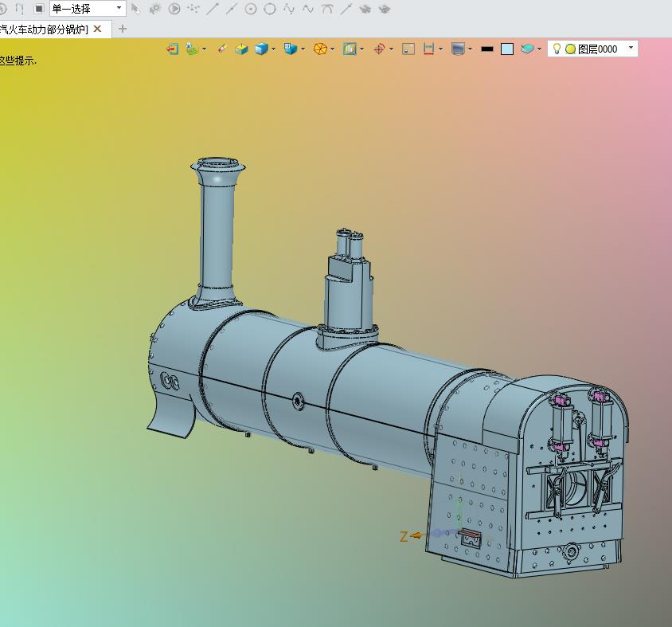The height and width of the screenshot is (627, 672).
Task: Click the exit/return icon in view toolbar
Action: 172,49
